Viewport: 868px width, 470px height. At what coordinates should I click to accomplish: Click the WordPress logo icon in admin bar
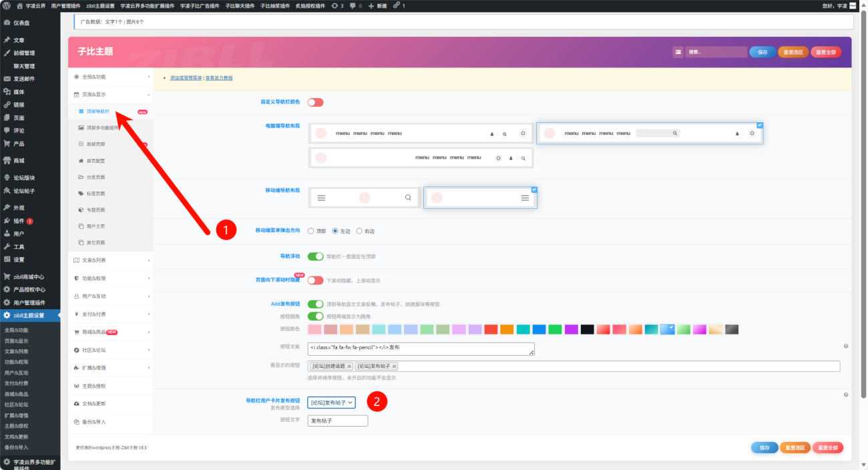(6, 5)
